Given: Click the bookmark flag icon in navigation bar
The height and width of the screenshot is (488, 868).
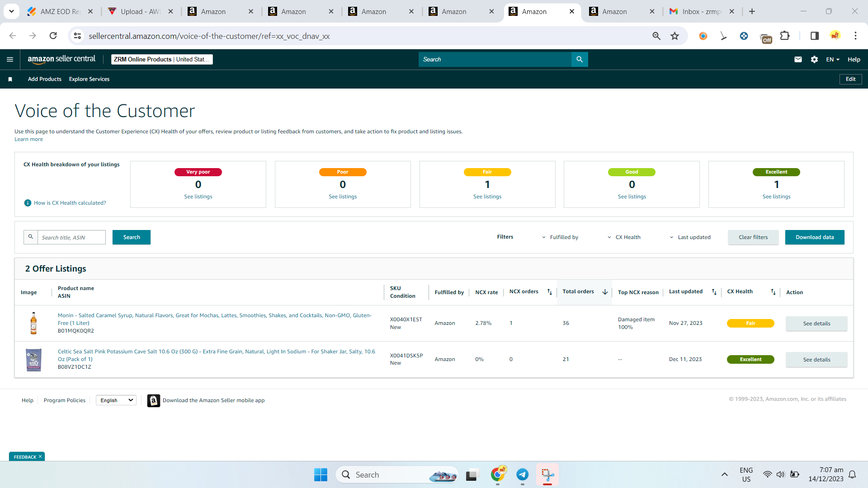Looking at the screenshot, I should coord(10,79).
